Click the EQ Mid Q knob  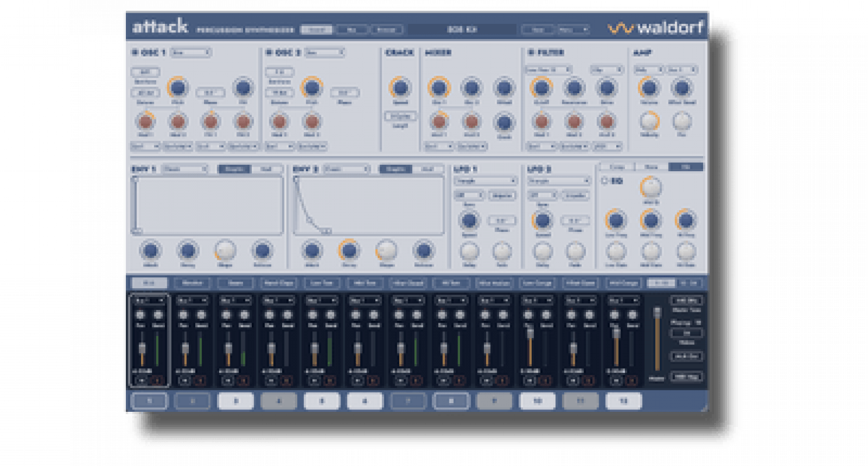coord(651,187)
